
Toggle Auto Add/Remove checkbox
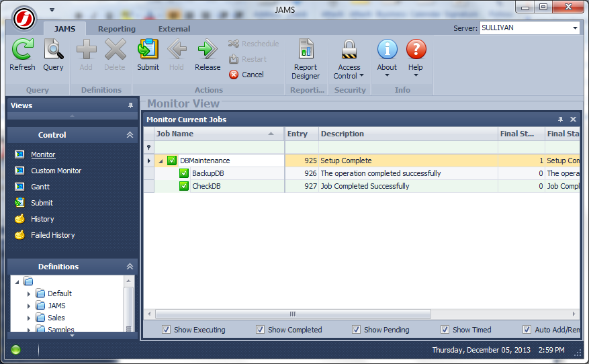527,330
